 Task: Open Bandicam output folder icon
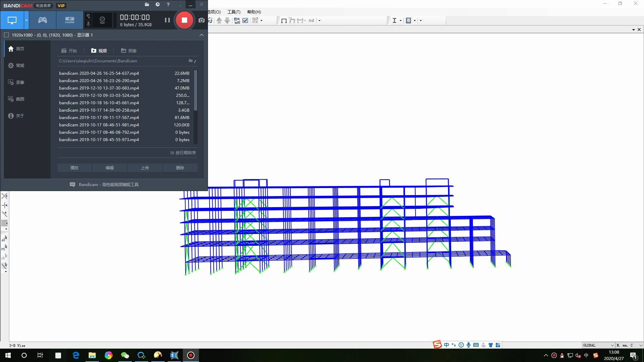click(147, 4)
